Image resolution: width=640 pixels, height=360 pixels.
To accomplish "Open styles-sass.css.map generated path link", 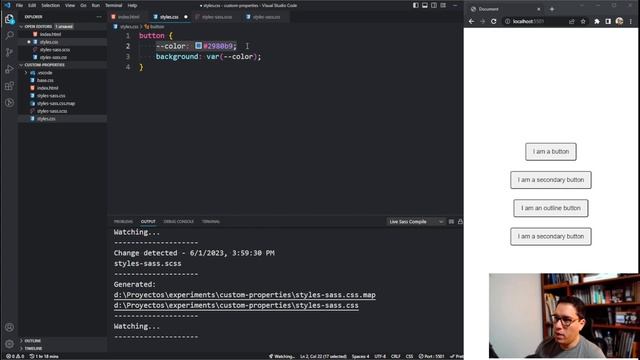I will [x=244, y=295].
